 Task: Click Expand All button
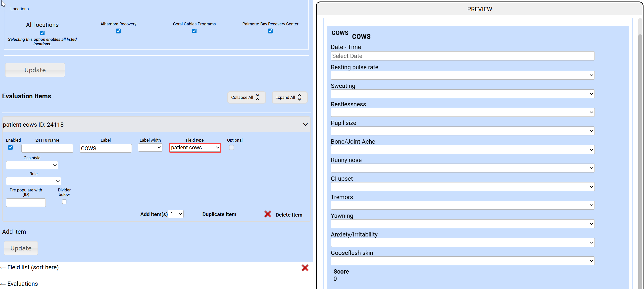(289, 97)
